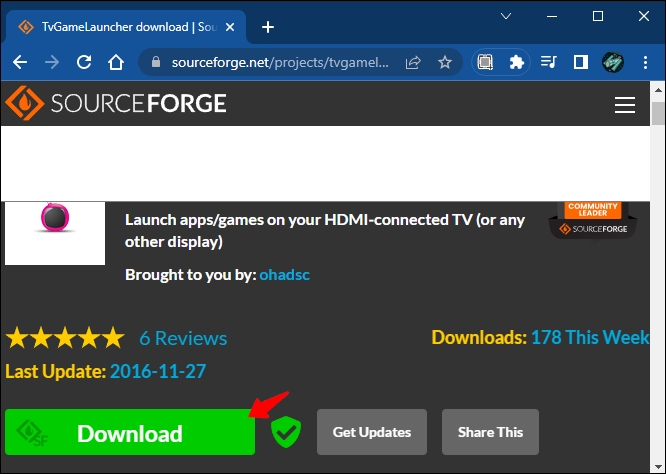The height and width of the screenshot is (474, 666).
Task: Minimize the browser window
Action: pos(552,16)
